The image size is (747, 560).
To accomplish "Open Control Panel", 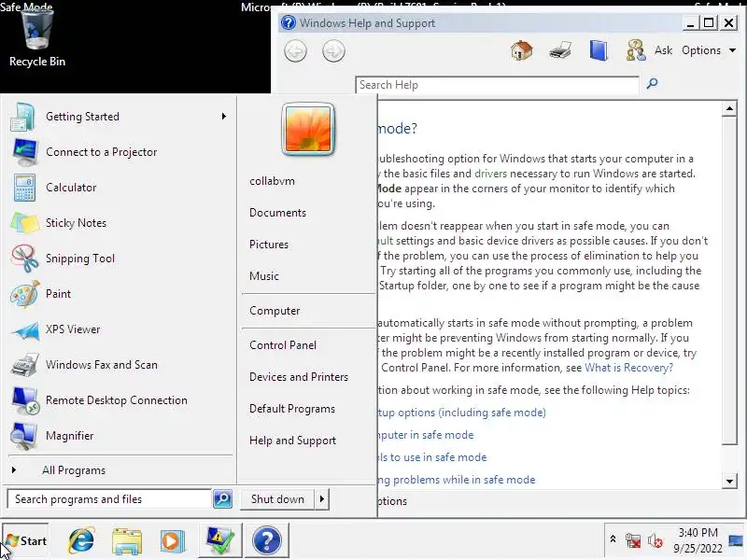I will click(283, 345).
